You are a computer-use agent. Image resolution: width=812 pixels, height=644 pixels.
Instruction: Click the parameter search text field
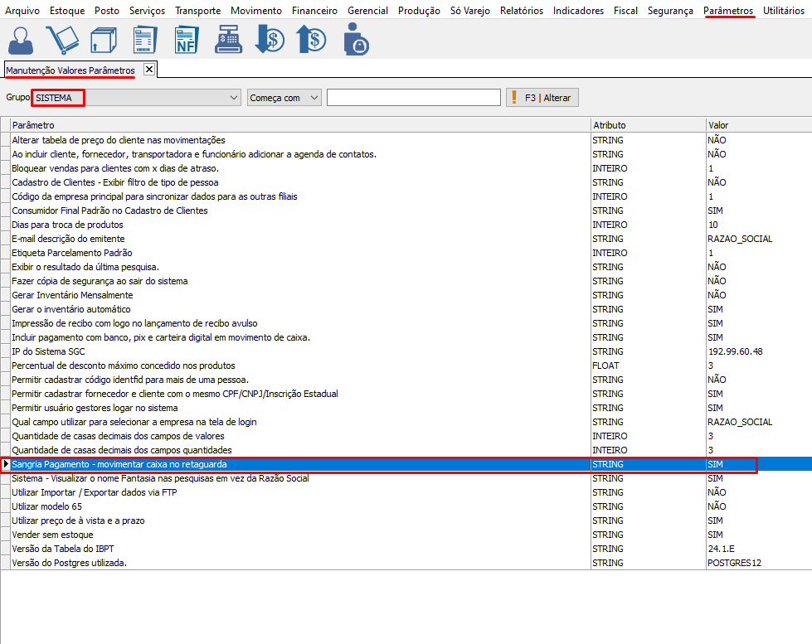point(413,98)
